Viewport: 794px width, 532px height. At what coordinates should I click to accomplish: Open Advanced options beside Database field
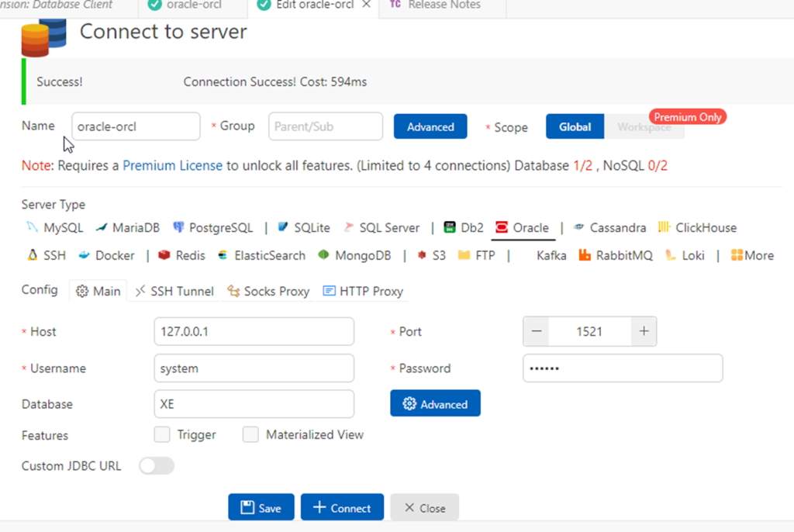coord(435,404)
